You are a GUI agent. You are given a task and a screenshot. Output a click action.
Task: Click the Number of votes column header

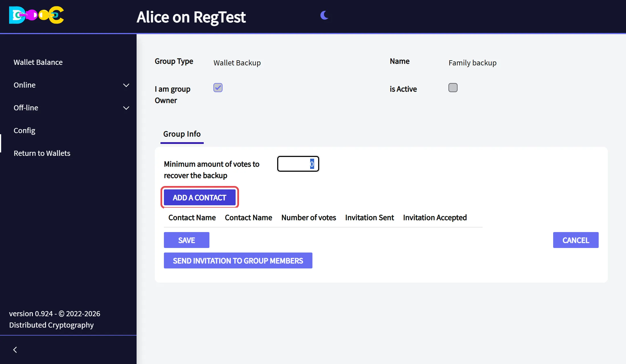[x=309, y=218]
